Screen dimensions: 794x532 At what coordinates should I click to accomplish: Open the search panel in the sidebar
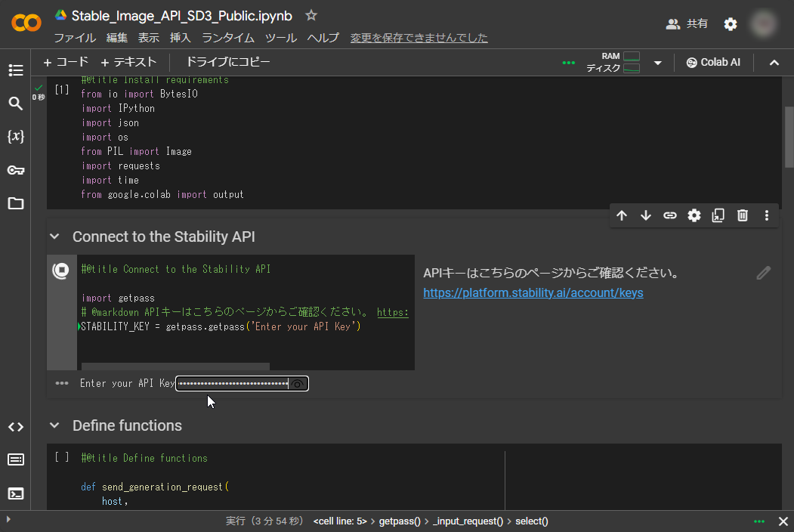coord(15,104)
